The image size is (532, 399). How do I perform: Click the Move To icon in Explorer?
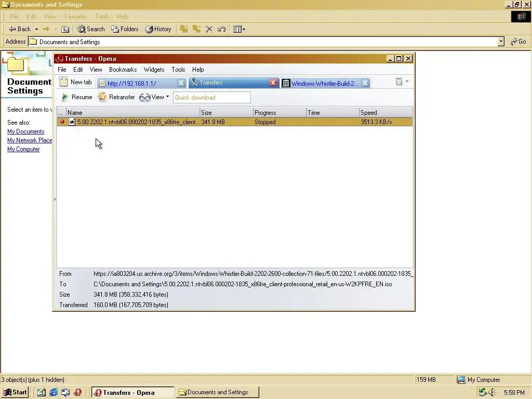[x=184, y=29]
